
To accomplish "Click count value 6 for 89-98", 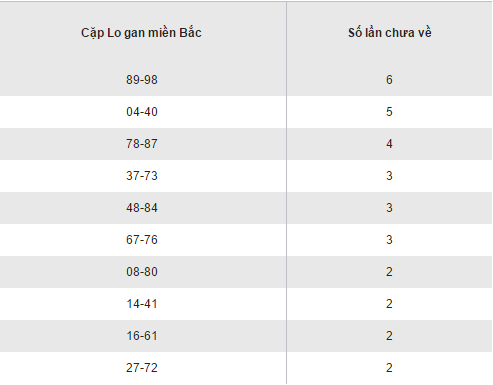I will [x=389, y=80].
